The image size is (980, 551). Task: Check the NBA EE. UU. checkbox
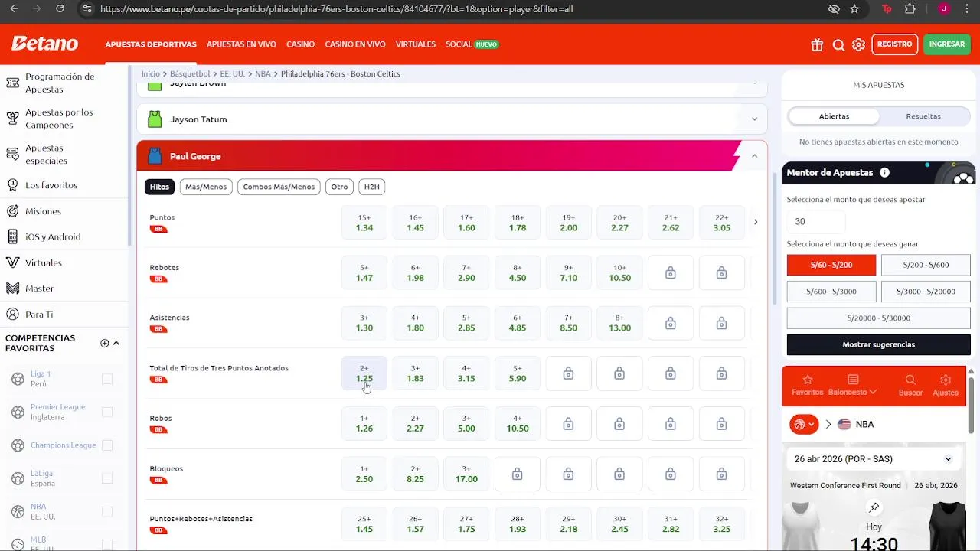click(x=107, y=511)
